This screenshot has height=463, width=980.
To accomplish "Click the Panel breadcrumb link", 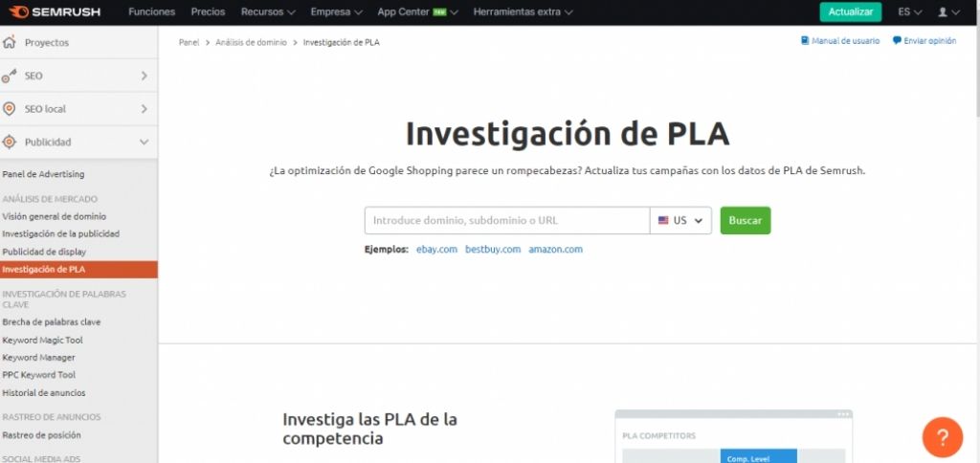I will pyautogui.click(x=189, y=42).
